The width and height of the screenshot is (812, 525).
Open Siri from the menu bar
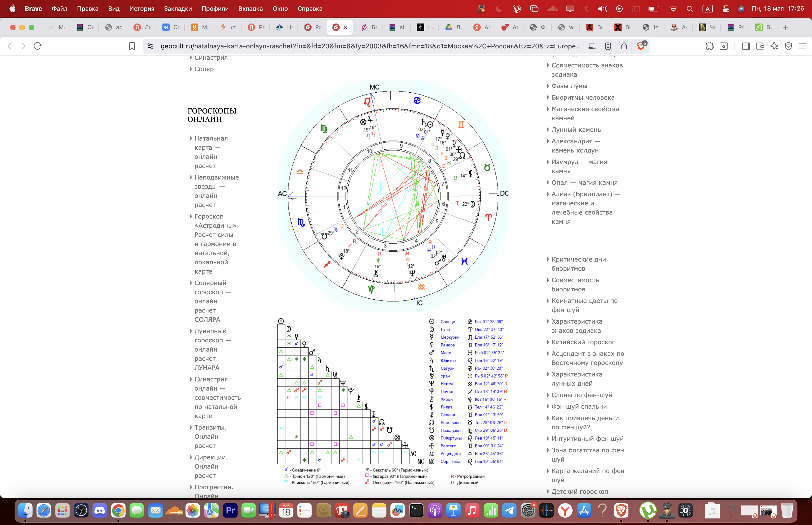click(741, 9)
